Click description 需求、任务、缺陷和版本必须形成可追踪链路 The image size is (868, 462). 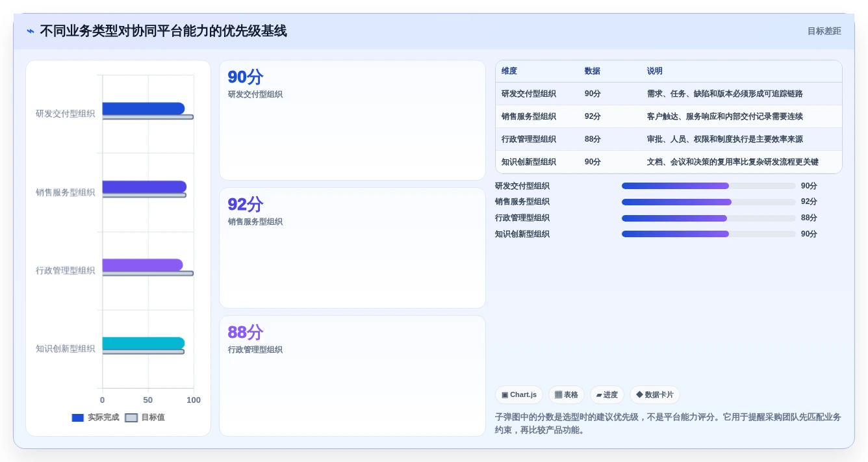pyautogui.click(x=724, y=94)
